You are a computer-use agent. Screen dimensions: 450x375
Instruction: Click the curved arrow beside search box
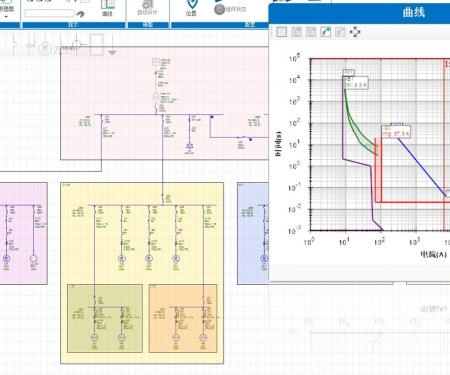(x=80, y=14)
